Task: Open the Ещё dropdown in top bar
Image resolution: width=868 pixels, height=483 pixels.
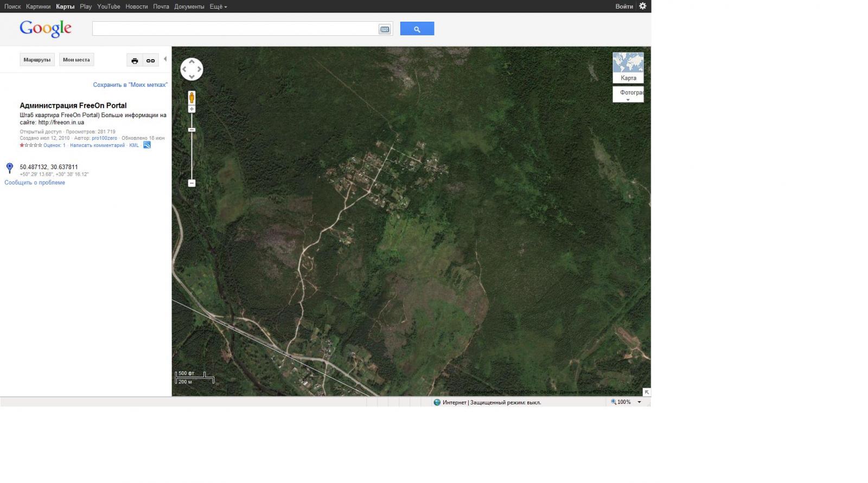Action: point(218,7)
